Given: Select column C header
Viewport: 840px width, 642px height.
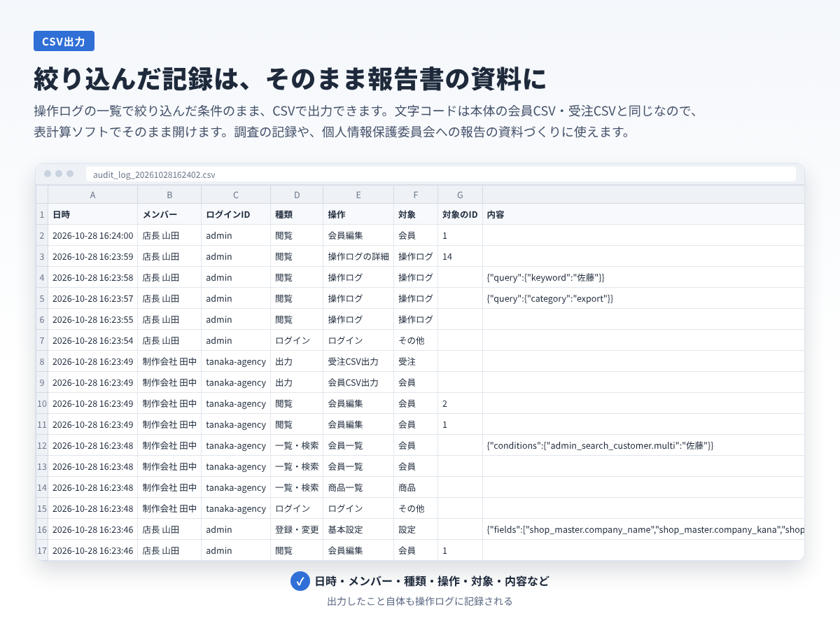Looking at the screenshot, I should pos(236,195).
